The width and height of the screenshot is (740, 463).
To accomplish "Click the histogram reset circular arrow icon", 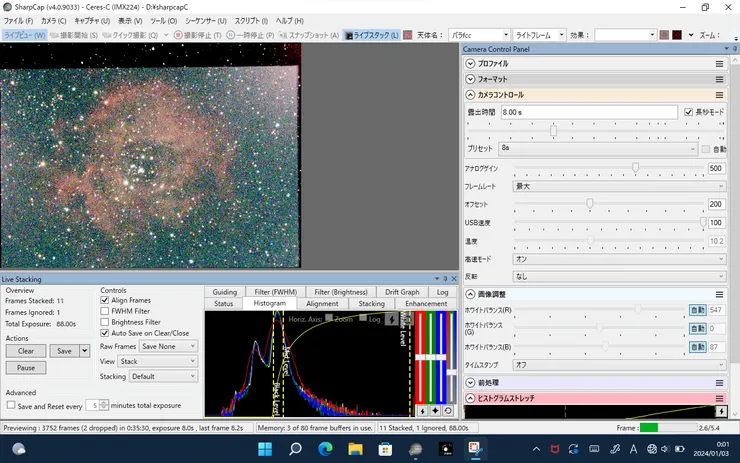I will [x=448, y=411].
